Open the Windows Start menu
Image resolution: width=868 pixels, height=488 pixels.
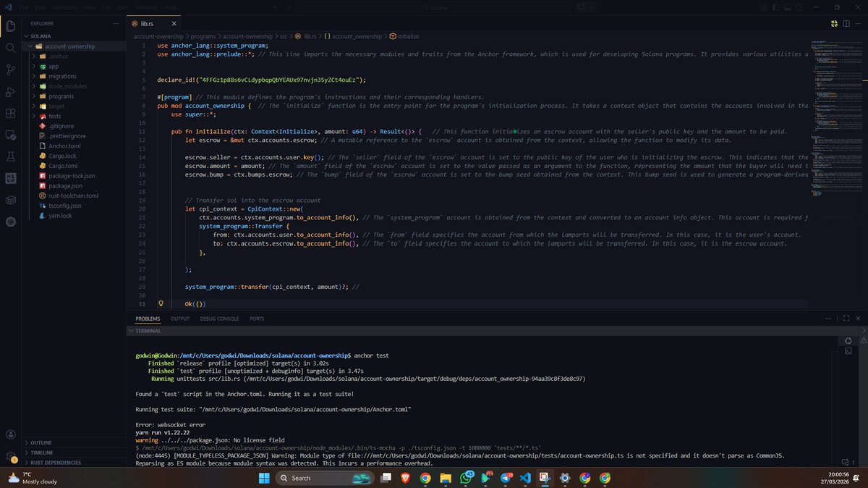click(x=263, y=478)
